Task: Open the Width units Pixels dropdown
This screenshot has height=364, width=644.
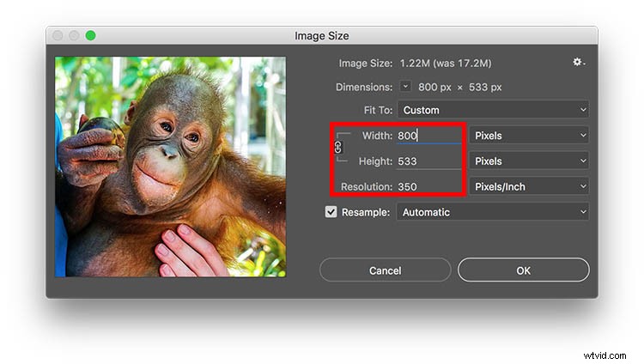Action: coord(529,136)
